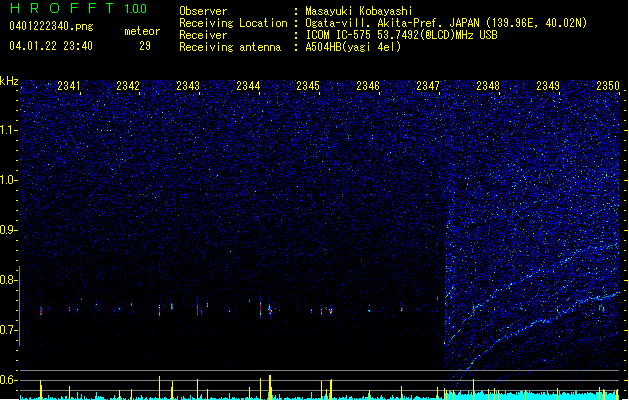
Task: Click the 2347 time axis label
Action: click(x=428, y=86)
